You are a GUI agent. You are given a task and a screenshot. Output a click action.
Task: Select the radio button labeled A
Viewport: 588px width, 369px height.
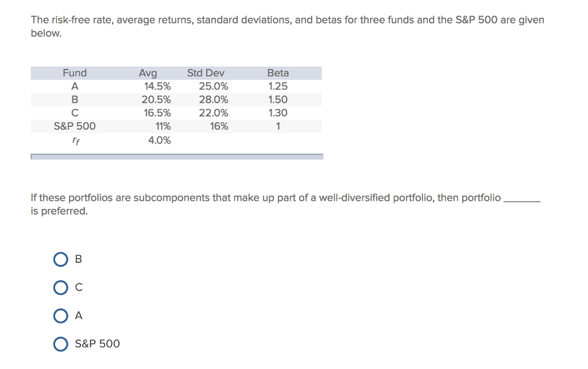coord(61,316)
